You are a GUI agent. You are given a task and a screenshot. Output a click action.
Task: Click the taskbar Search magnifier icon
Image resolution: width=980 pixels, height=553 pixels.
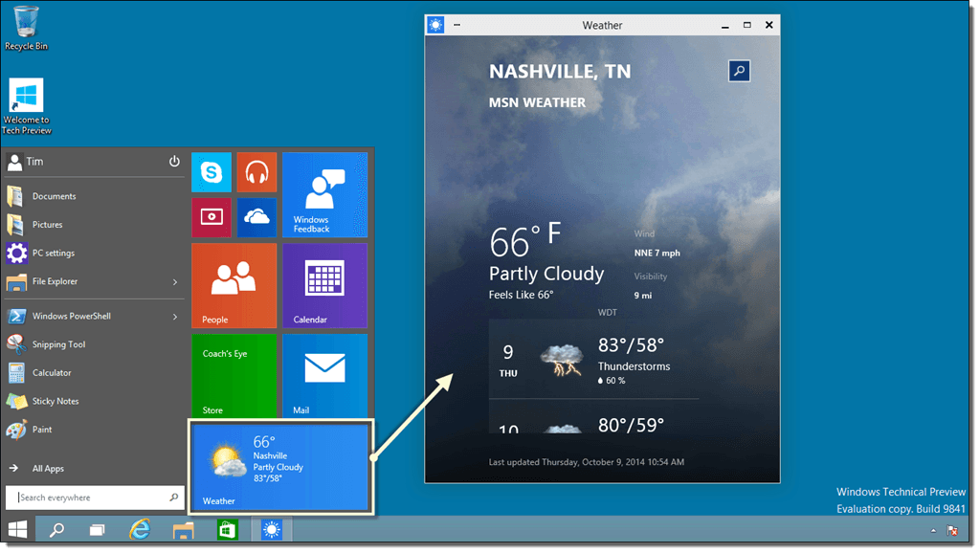click(56, 529)
